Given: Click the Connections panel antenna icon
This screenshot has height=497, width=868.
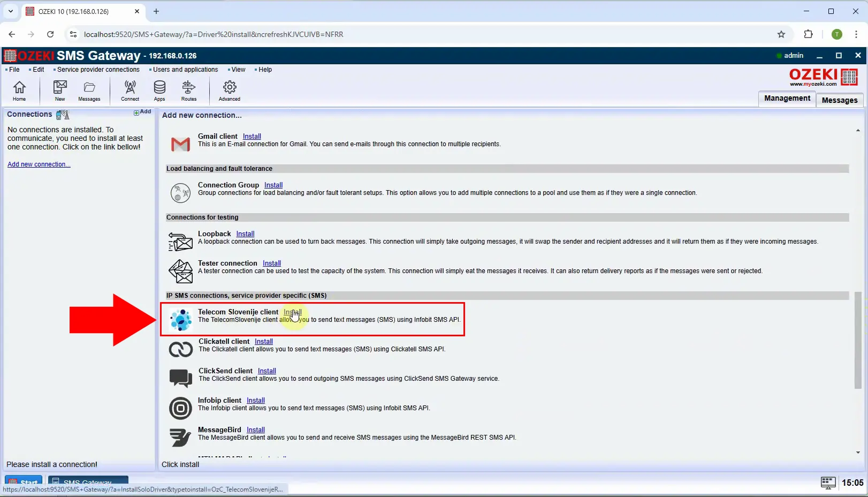Looking at the screenshot, I should [63, 114].
